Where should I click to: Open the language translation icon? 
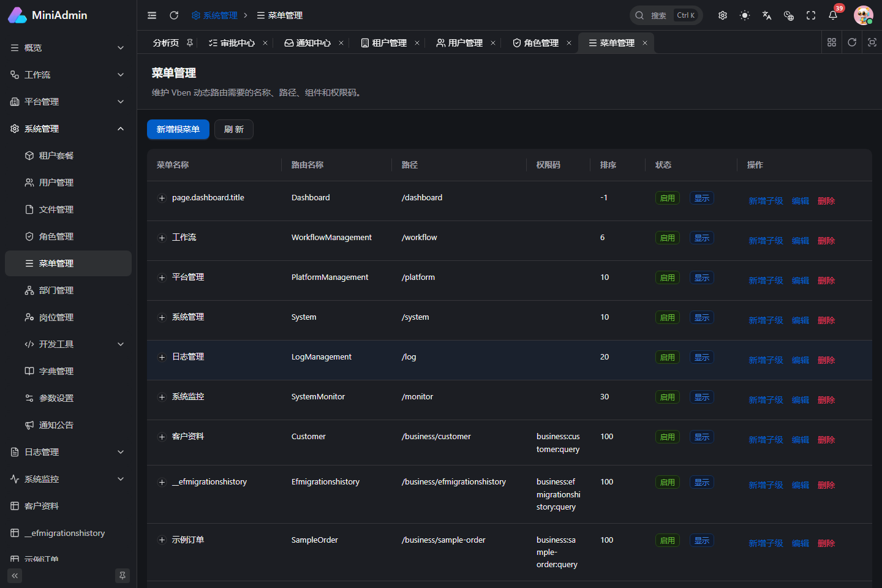(767, 15)
